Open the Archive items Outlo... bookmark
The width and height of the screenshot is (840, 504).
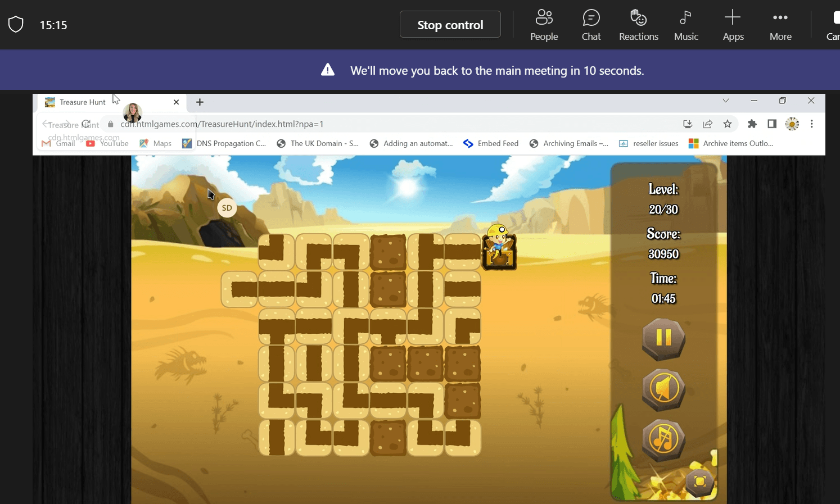pos(731,143)
